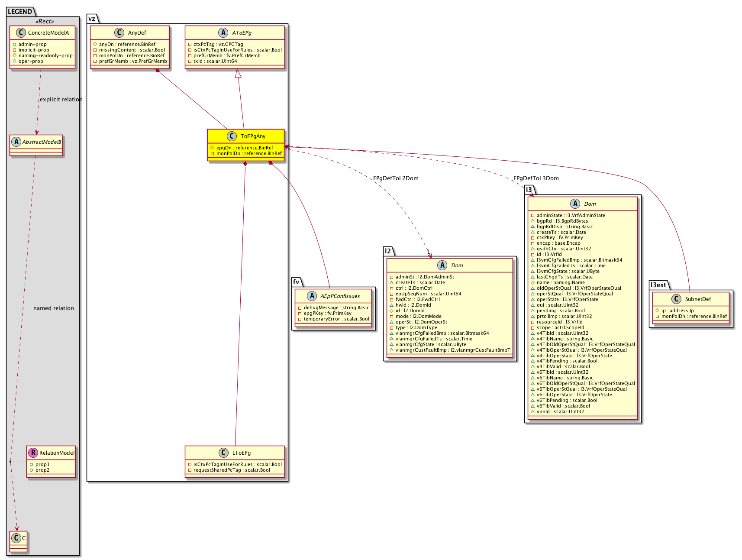Select the pink R icon of RelationModel
The height and width of the screenshot is (560, 742).
[33, 453]
